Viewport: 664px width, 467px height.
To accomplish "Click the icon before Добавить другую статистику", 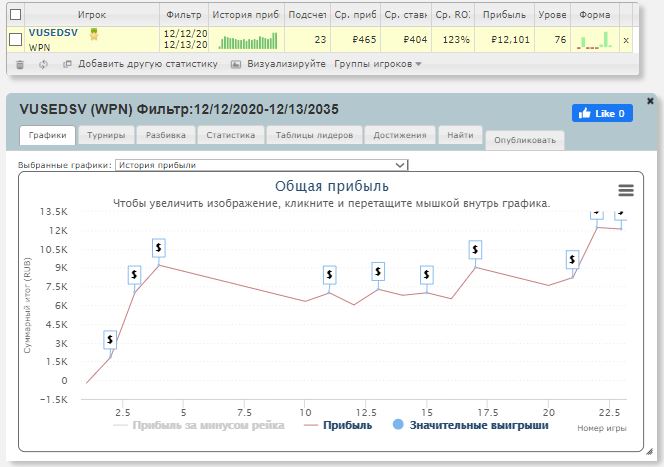I will click(67, 64).
